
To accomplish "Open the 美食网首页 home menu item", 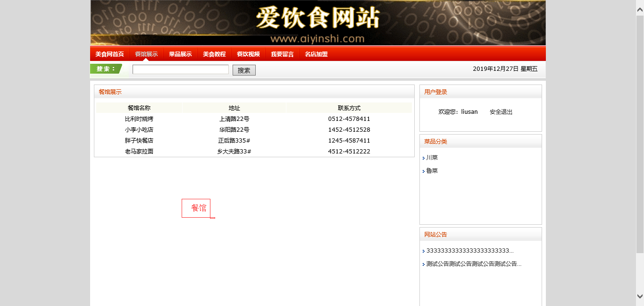I will 109,54.
